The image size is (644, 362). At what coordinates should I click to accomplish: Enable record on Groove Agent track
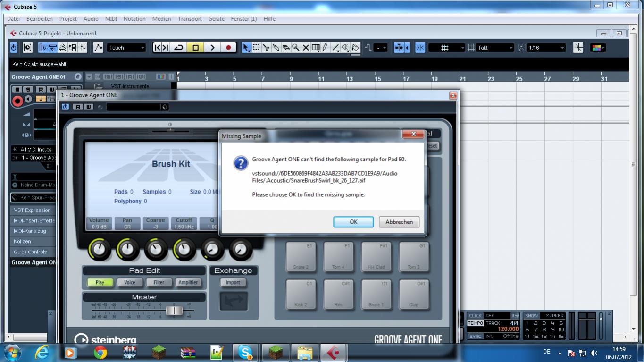point(17,100)
